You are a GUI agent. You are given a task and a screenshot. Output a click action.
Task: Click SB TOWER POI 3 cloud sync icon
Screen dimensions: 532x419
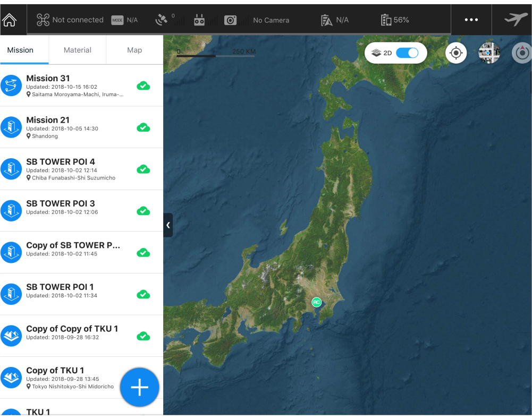143,211
